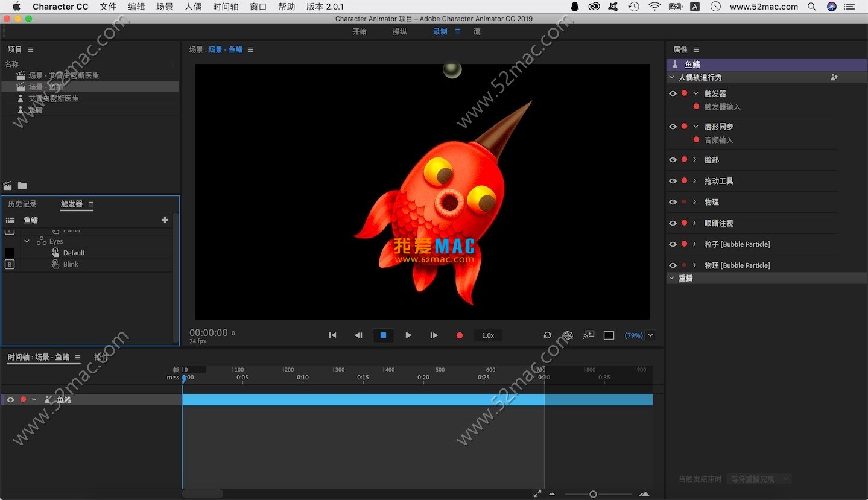Collapse the 人偶轨道行为 section
Screen dimensions: 868x500
(671, 77)
